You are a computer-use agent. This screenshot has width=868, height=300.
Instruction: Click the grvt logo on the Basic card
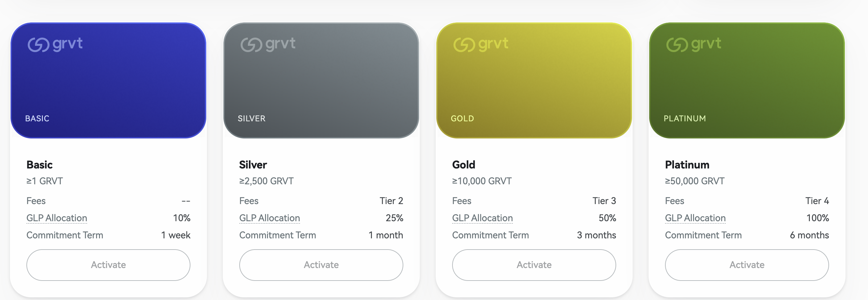pyautogui.click(x=55, y=45)
